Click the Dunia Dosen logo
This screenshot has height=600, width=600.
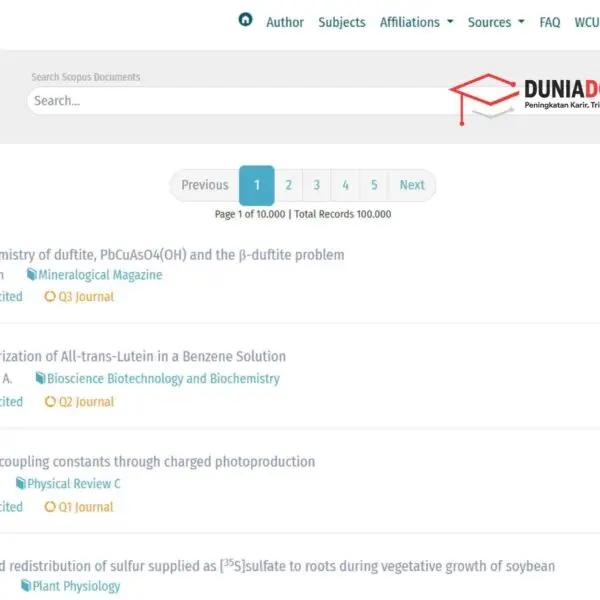point(525,100)
